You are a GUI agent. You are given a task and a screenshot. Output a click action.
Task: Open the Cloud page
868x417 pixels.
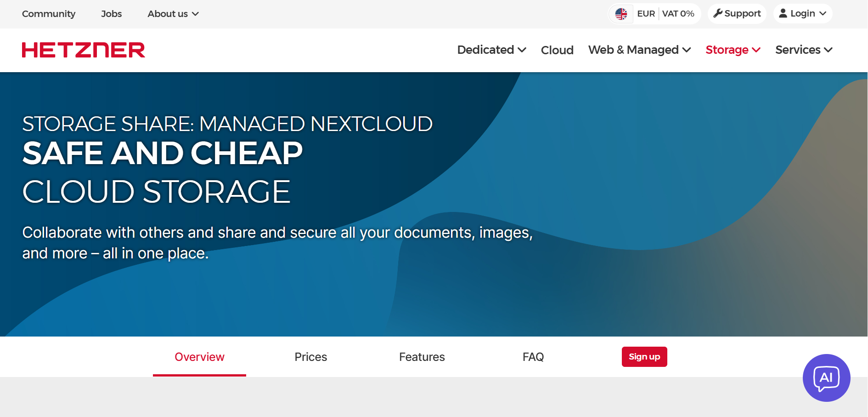(557, 50)
